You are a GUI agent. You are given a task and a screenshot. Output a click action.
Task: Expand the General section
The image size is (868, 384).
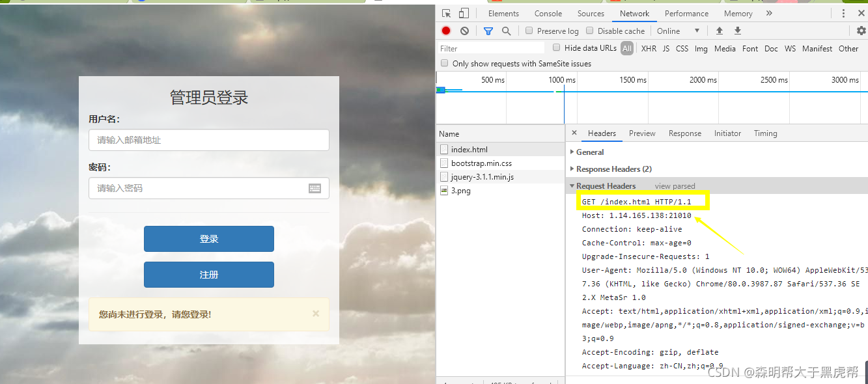point(590,152)
